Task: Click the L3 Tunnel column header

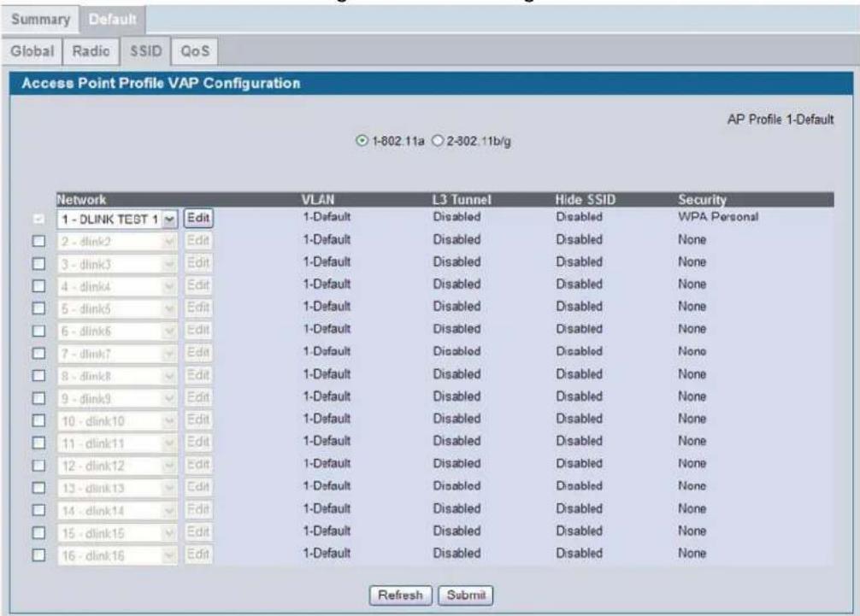Action: point(462,199)
